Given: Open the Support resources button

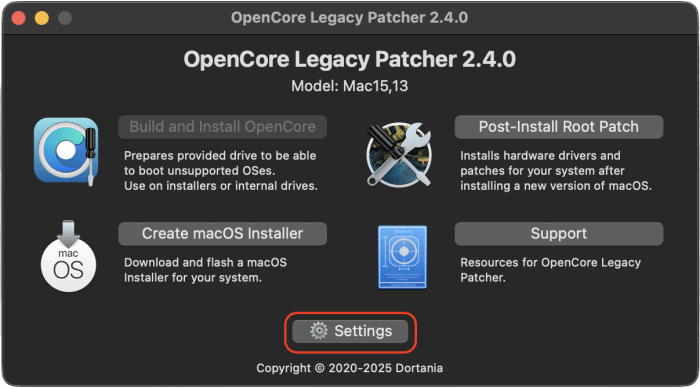Looking at the screenshot, I should [x=559, y=234].
